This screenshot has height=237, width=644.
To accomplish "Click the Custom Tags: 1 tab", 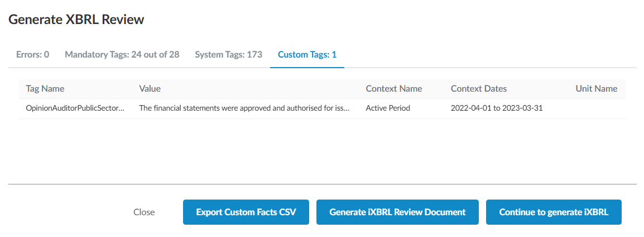I will pos(307,55).
